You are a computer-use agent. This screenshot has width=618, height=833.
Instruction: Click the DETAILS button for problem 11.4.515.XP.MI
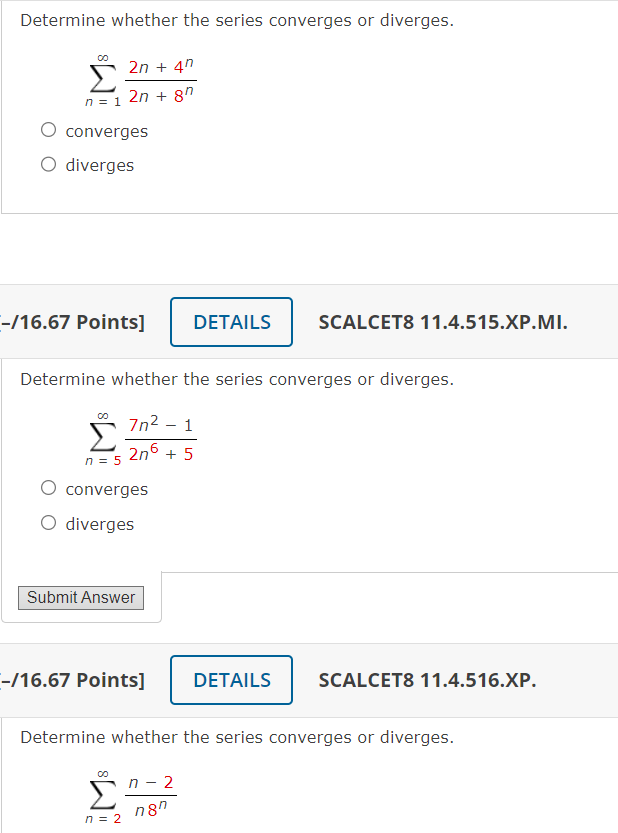[231, 322]
